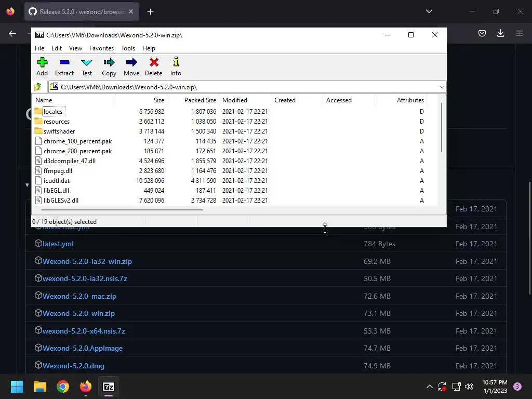Click the d3dcompiler_47.dll file icon
532x399 pixels.
[38, 161]
